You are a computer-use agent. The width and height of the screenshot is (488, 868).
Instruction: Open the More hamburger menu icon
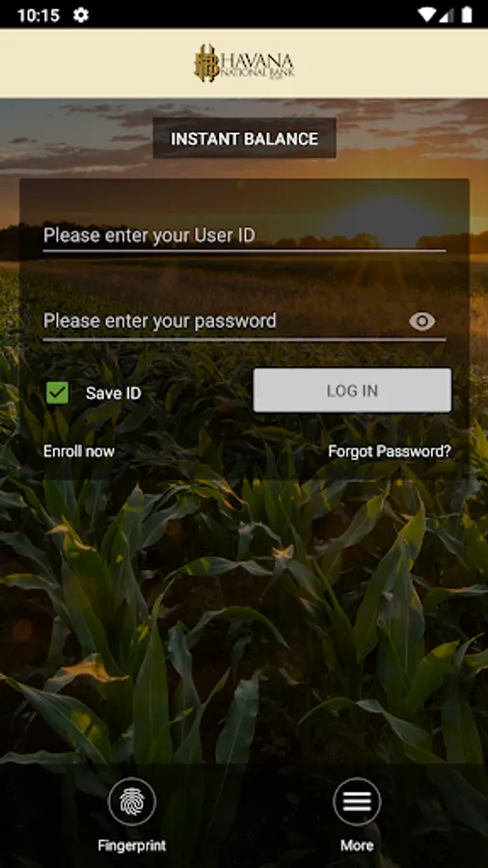tap(357, 801)
